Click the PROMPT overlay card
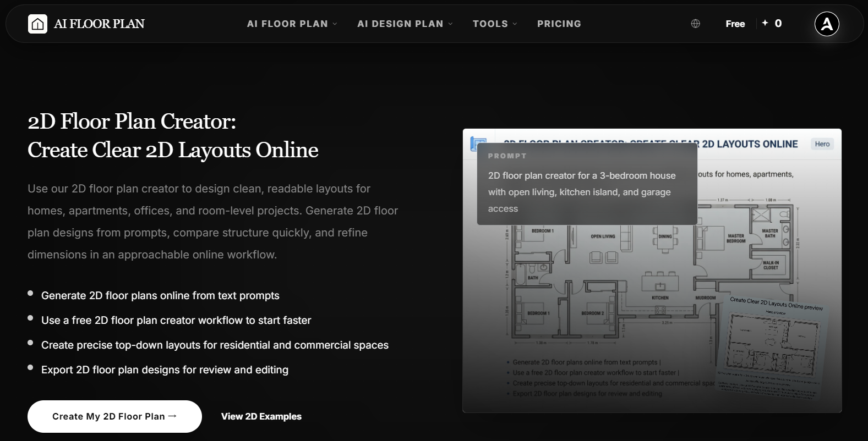Viewport: 868px width, 441px height. click(x=587, y=184)
